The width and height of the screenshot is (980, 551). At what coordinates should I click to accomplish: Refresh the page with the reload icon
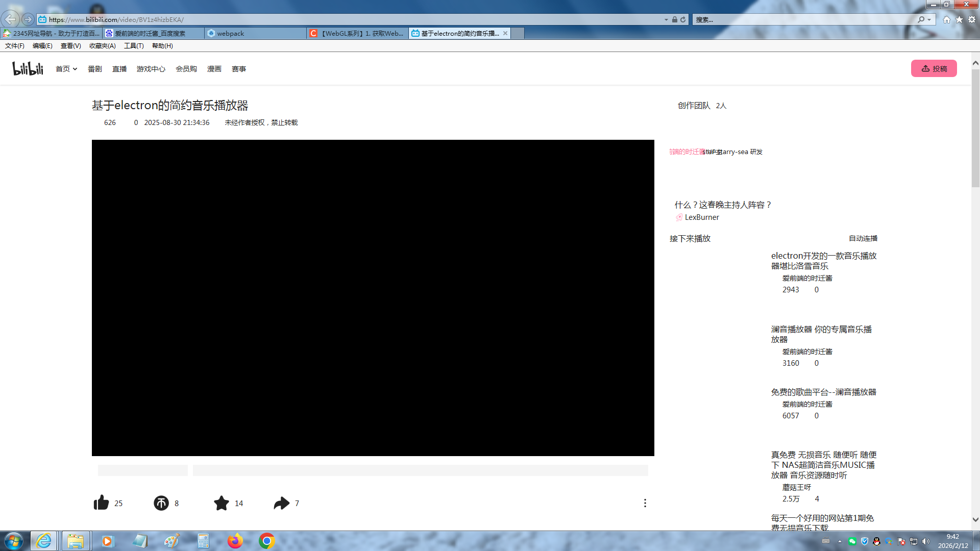click(683, 19)
